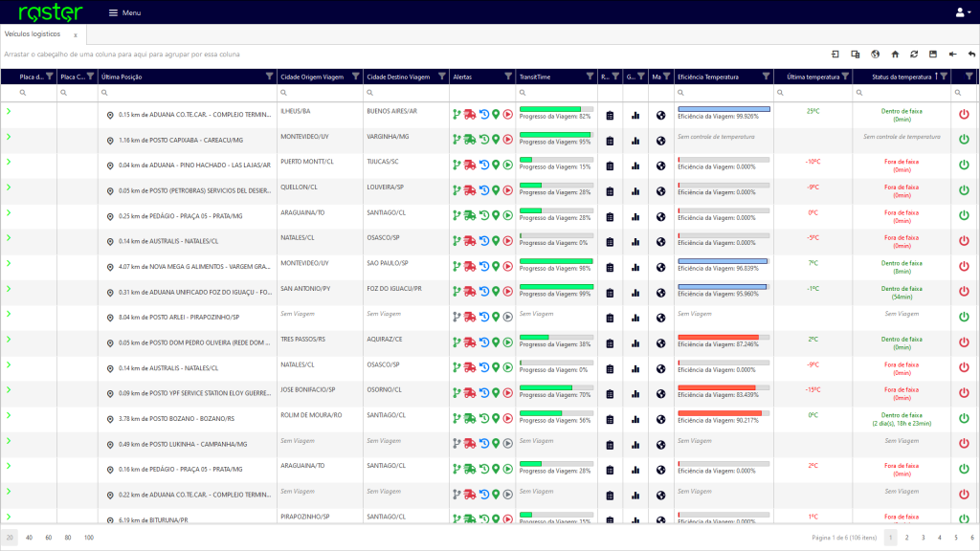Set page size to 100

coord(89,538)
